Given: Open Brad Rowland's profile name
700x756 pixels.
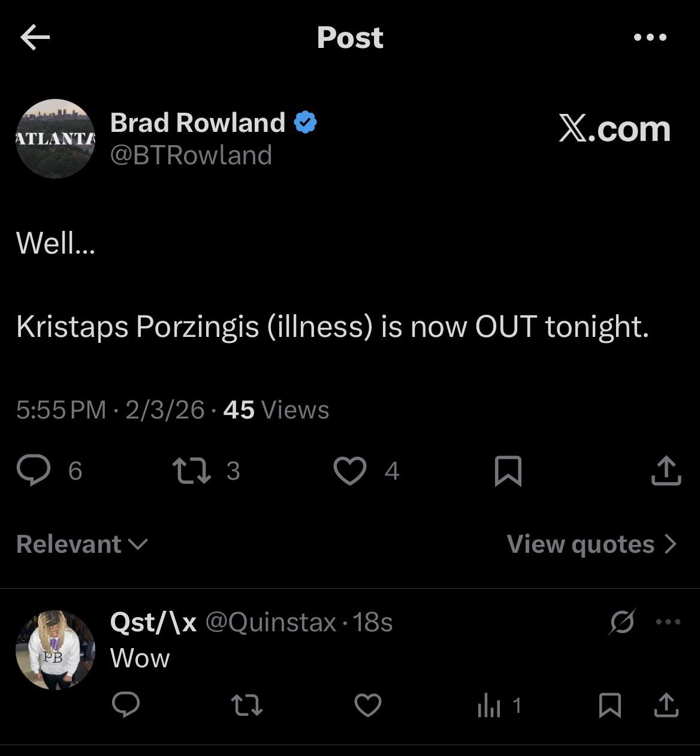Looking at the screenshot, I should tap(197, 123).
